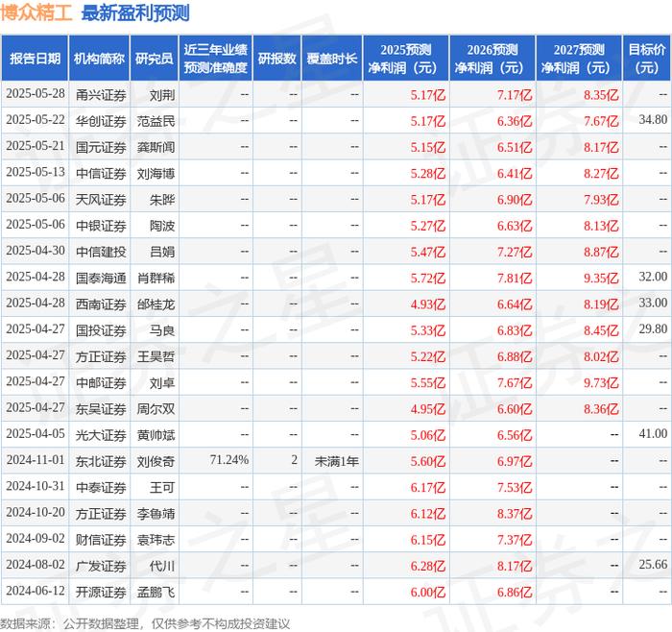Click analyst 龚斯闻
This screenshot has height=632, width=672.
pyautogui.click(x=156, y=147)
